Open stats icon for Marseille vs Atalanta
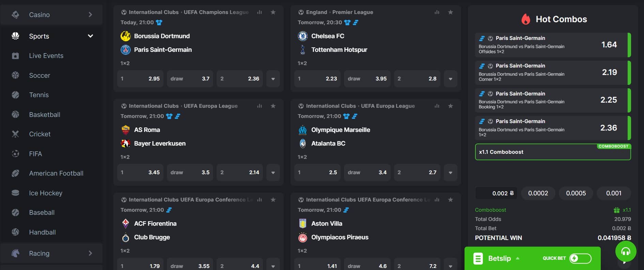The height and width of the screenshot is (270, 644). click(x=437, y=106)
